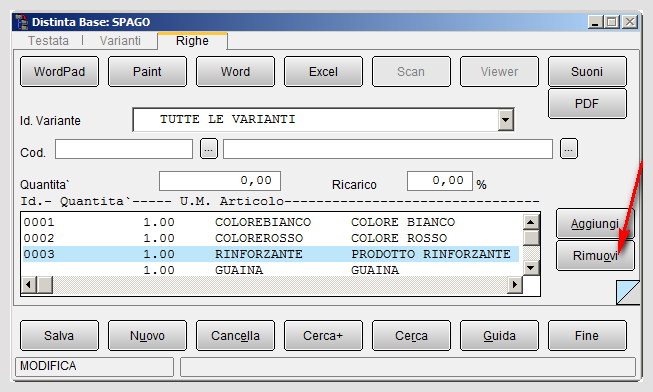
Task: Launch Paint from the toolbar
Action: [147, 72]
